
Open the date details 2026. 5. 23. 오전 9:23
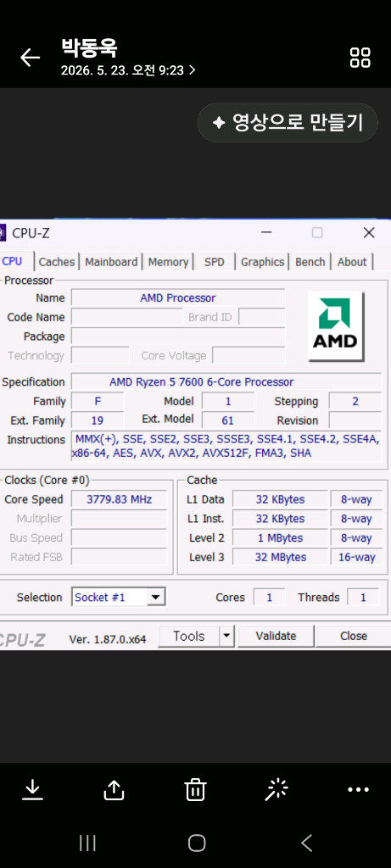(x=128, y=70)
